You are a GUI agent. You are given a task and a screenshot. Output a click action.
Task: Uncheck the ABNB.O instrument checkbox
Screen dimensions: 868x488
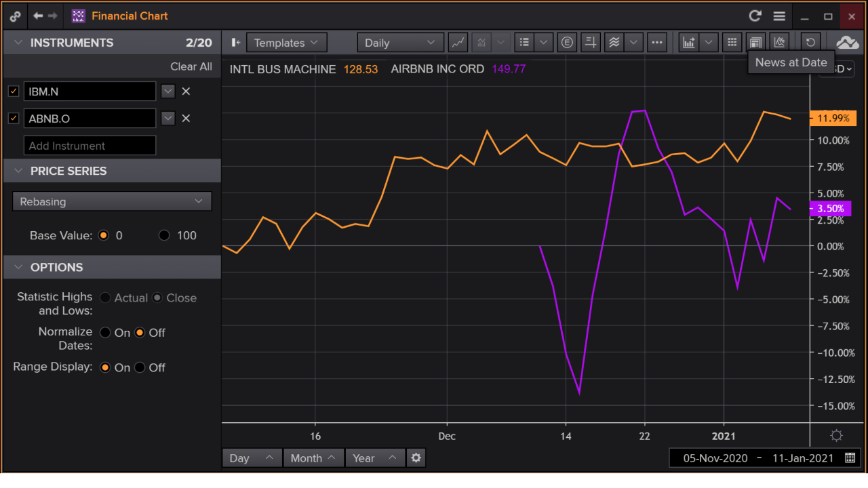click(x=14, y=119)
